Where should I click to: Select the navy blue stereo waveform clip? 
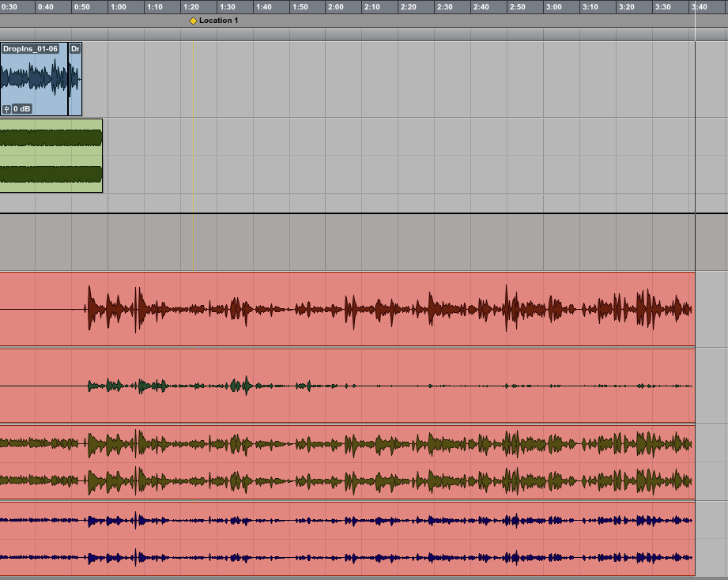tap(347, 539)
